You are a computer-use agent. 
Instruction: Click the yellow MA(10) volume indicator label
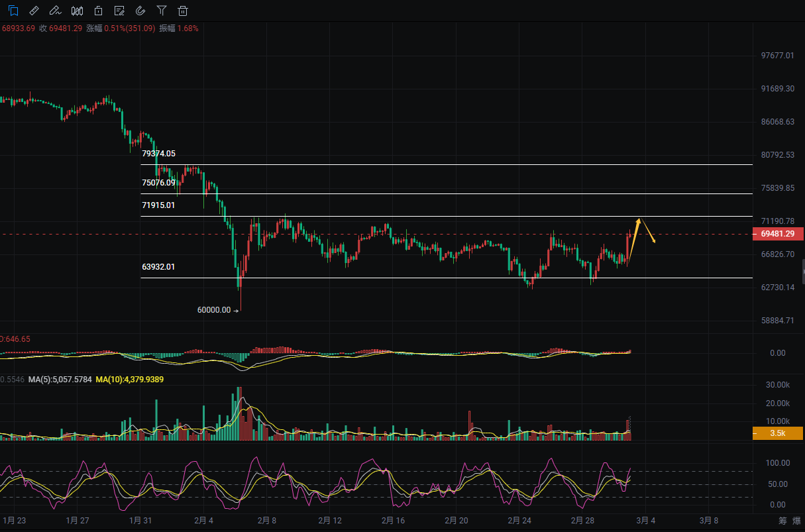click(x=129, y=379)
